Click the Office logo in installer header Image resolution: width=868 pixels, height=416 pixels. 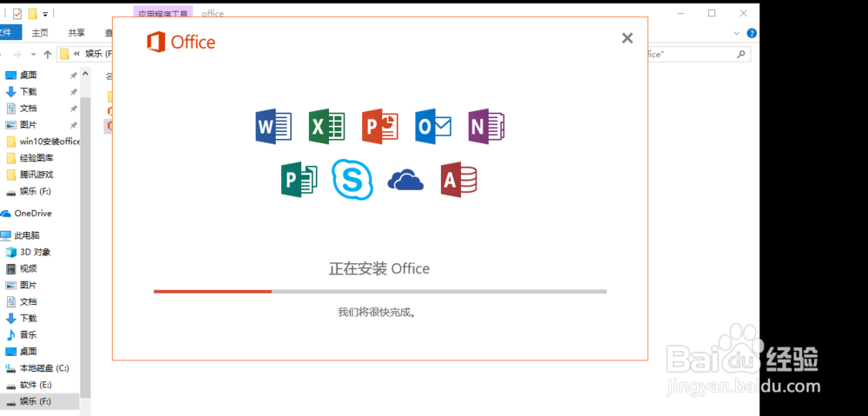tap(181, 42)
